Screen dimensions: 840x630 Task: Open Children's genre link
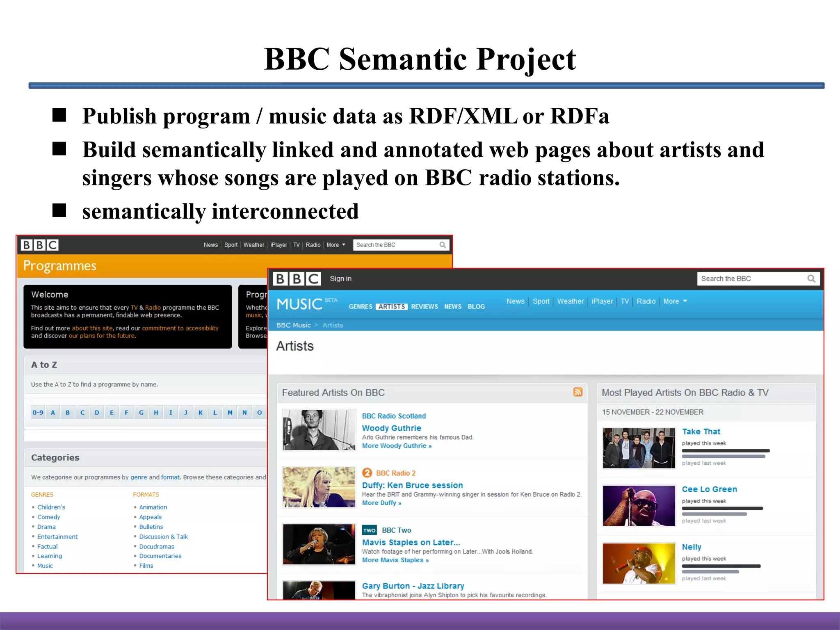coord(51,507)
